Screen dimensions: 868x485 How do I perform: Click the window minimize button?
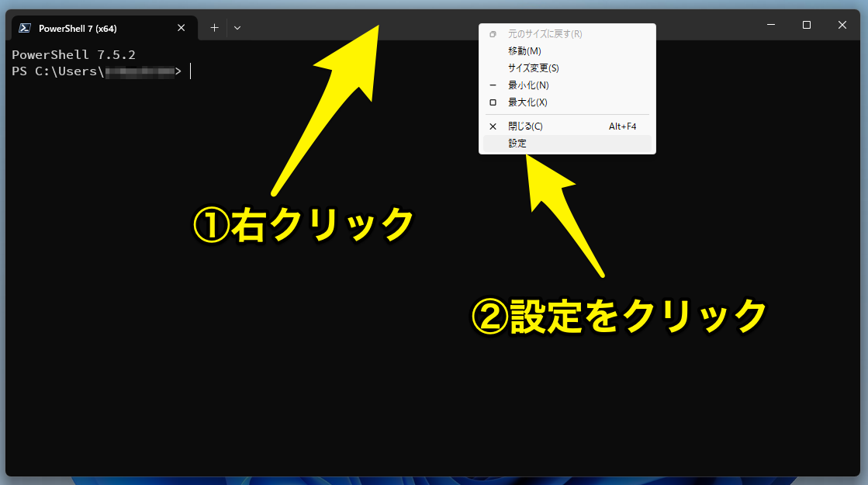(770, 25)
